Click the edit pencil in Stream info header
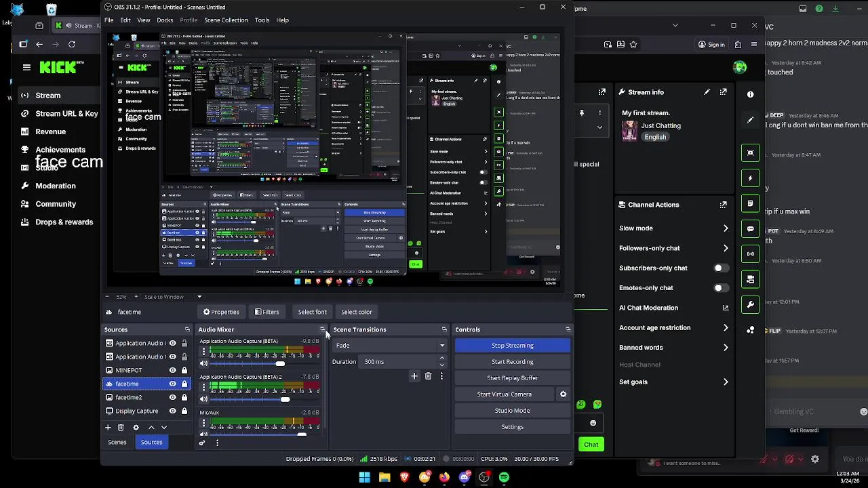The height and width of the screenshot is (488, 868). tap(707, 92)
